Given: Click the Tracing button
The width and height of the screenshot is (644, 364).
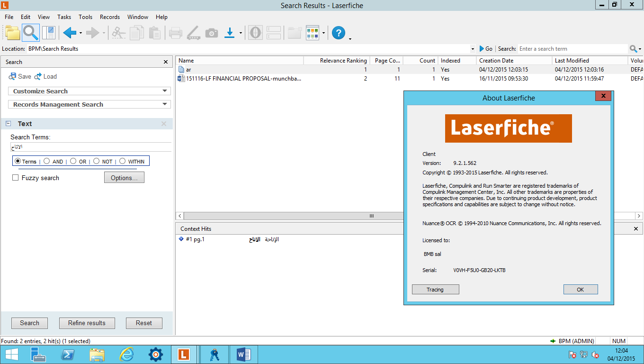Looking at the screenshot, I should (435, 289).
